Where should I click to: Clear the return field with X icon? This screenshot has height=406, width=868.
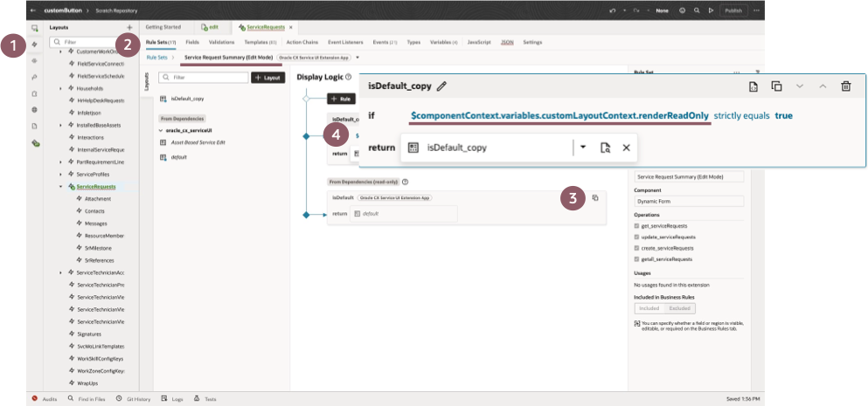click(x=626, y=148)
